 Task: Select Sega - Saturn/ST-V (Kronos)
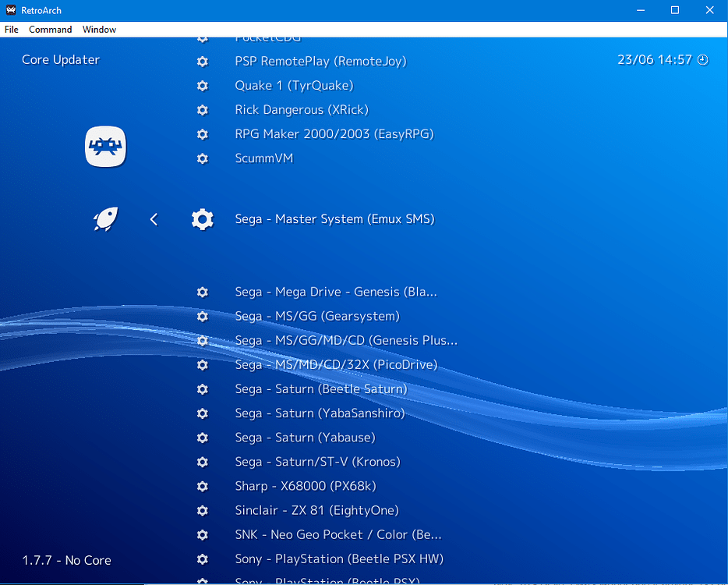(x=317, y=462)
